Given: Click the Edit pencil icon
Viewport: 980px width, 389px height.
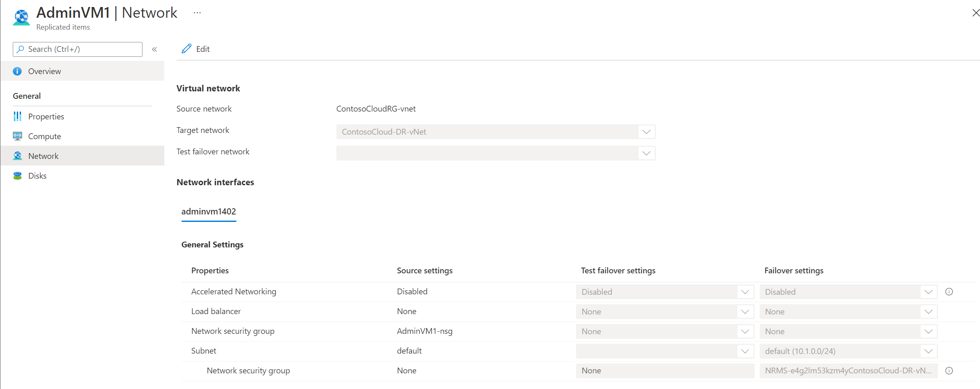Looking at the screenshot, I should 187,49.
